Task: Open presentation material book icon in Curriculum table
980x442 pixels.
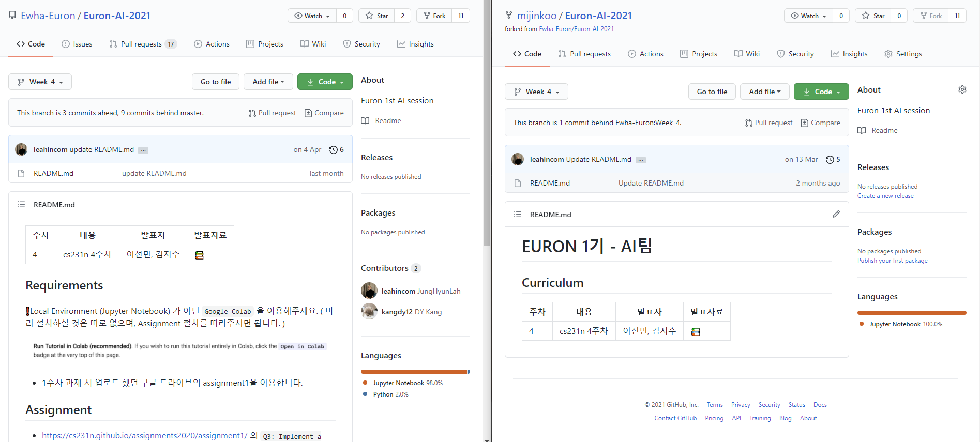Action: 696,331
